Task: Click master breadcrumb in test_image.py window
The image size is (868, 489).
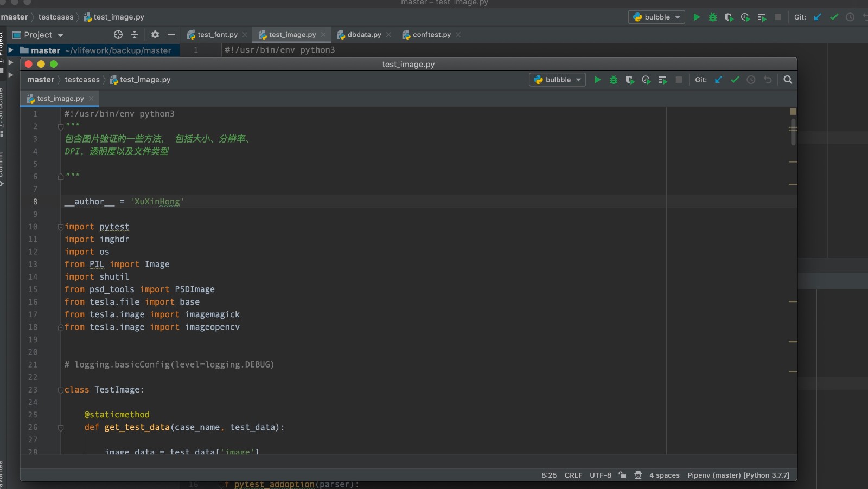Action: [41, 80]
